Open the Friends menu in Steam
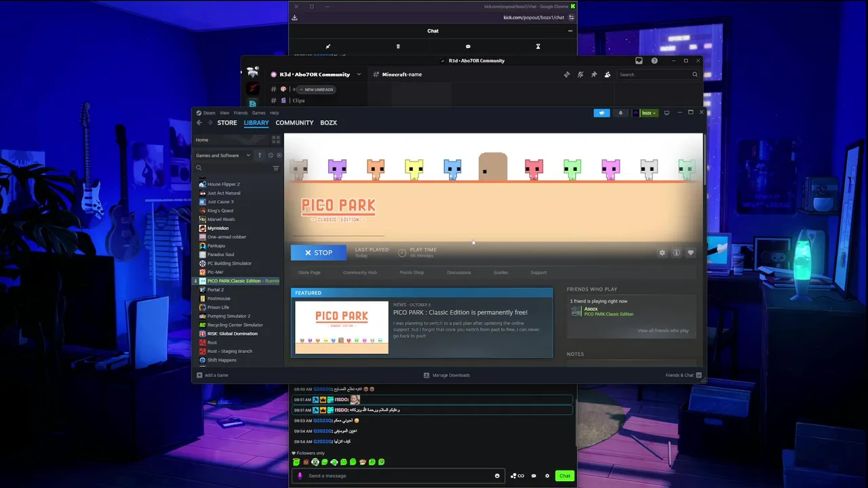 coord(241,113)
